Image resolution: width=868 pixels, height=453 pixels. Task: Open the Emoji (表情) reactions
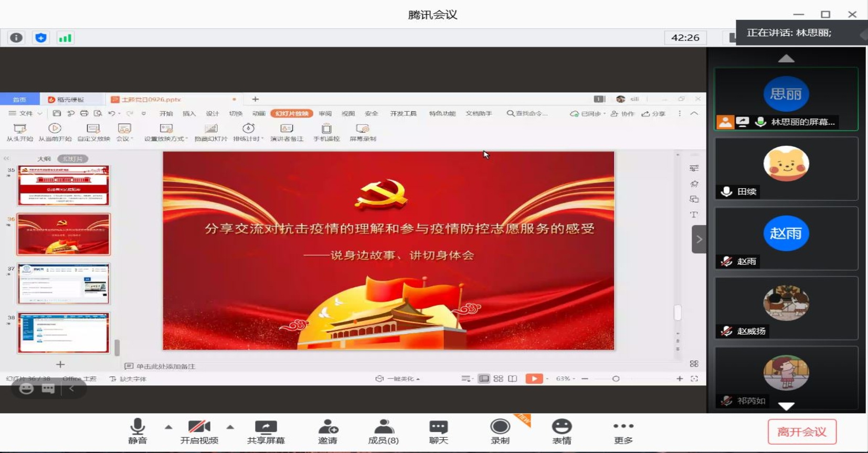tap(561, 432)
